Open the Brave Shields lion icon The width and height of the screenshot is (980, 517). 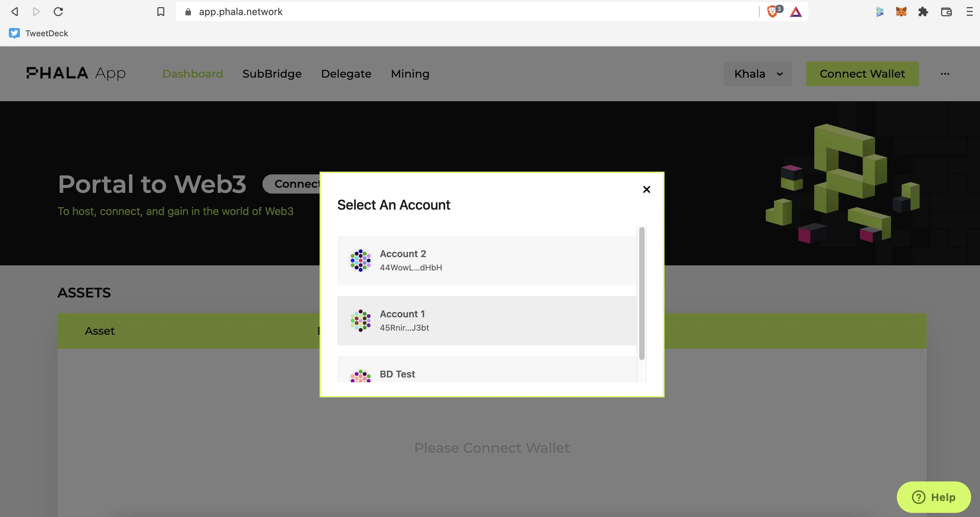pos(773,11)
